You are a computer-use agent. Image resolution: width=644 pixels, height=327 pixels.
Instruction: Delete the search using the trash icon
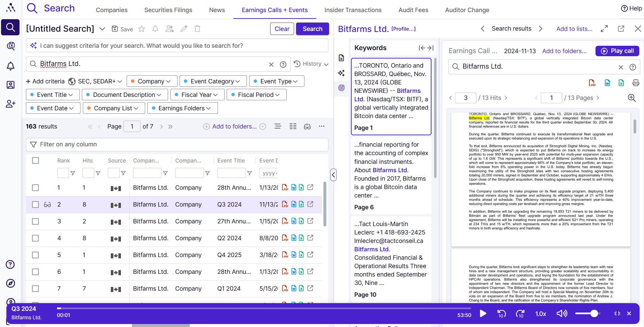point(197,29)
